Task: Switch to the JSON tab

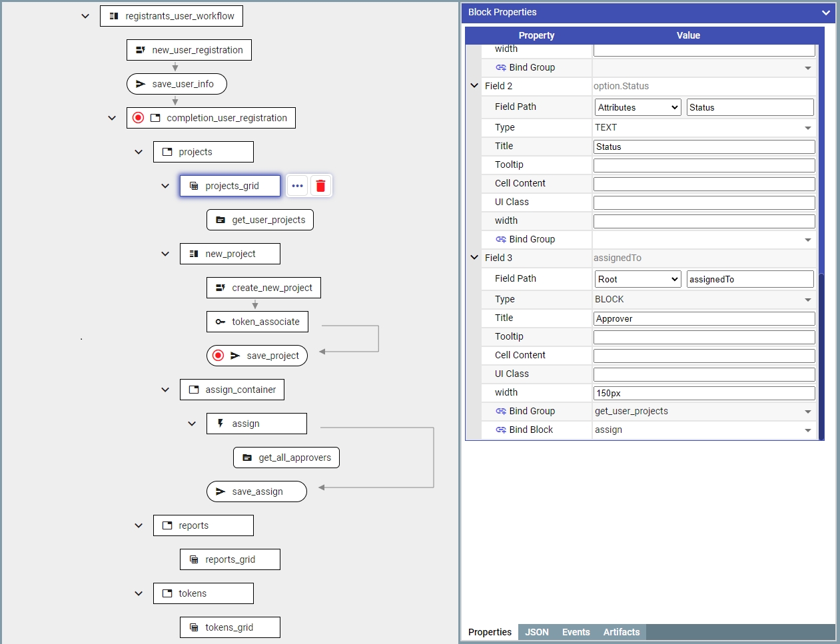Action: tap(536, 632)
